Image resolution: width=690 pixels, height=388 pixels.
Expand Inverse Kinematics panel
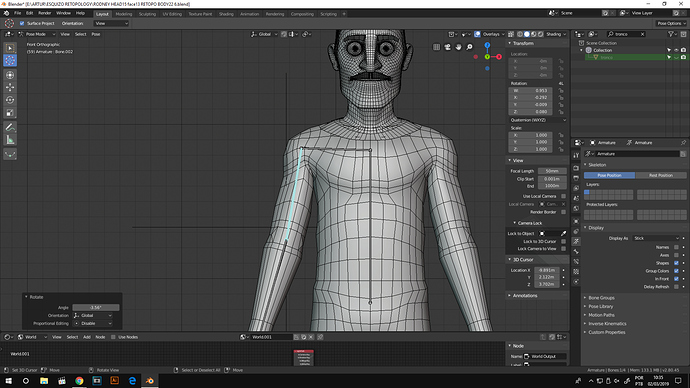tap(607, 324)
